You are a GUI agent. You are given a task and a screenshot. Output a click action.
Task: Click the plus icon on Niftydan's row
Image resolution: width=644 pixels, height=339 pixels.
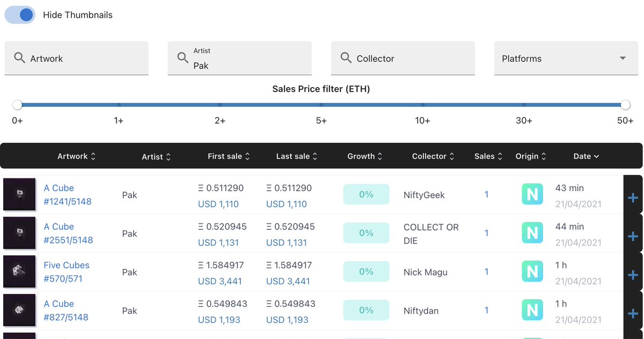633,314
